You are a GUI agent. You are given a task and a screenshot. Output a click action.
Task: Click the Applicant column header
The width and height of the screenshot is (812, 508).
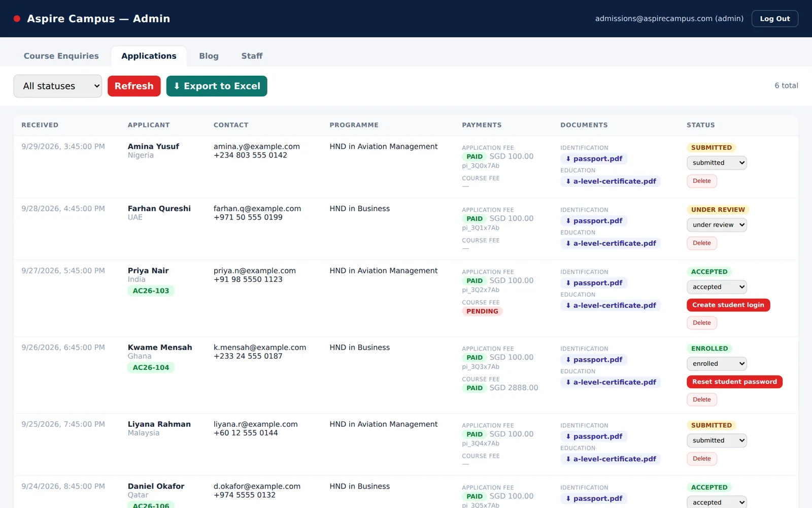click(149, 125)
